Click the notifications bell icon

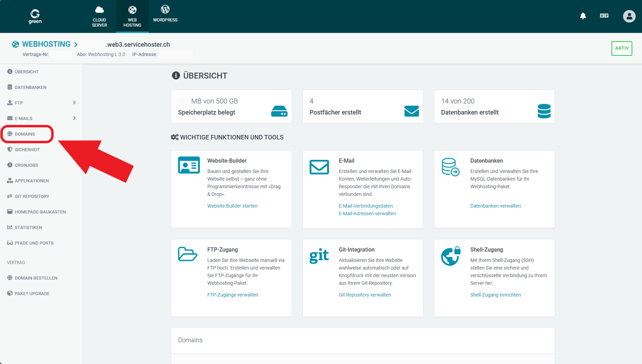tap(583, 16)
